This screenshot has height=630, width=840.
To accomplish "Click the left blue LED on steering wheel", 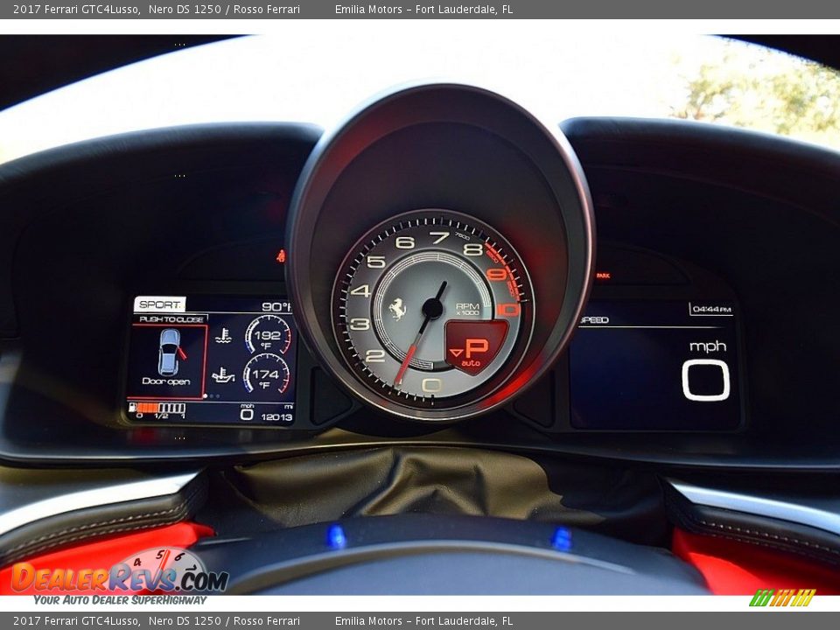I will 336,536.
